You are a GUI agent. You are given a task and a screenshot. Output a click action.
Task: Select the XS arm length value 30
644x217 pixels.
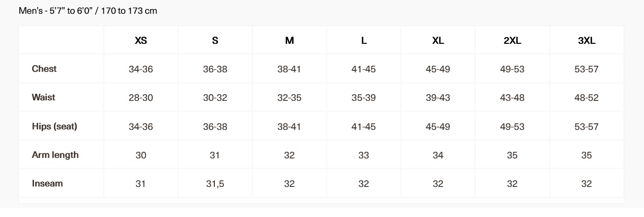pyautogui.click(x=141, y=155)
